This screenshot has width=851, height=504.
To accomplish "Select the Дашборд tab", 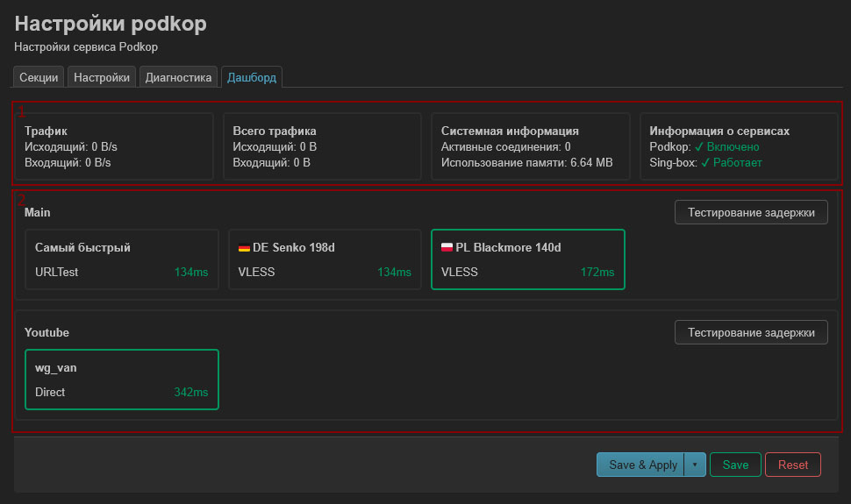I will pos(252,77).
